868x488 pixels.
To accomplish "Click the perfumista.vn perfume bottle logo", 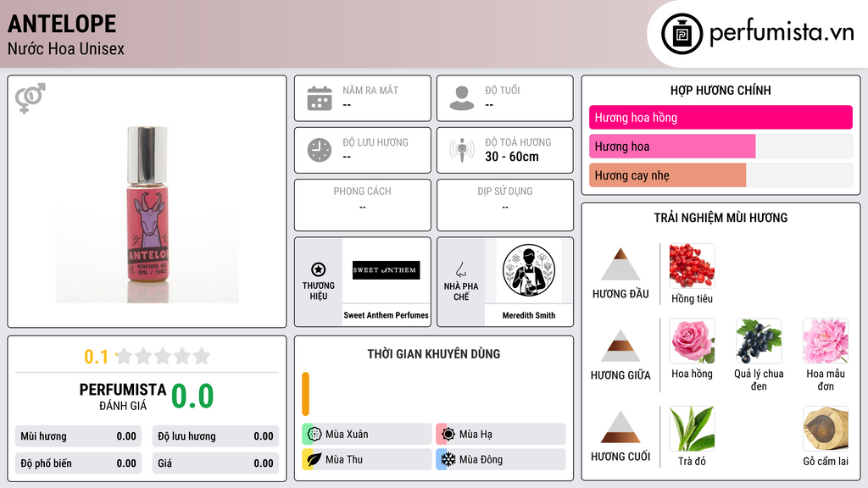I will 682,34.
